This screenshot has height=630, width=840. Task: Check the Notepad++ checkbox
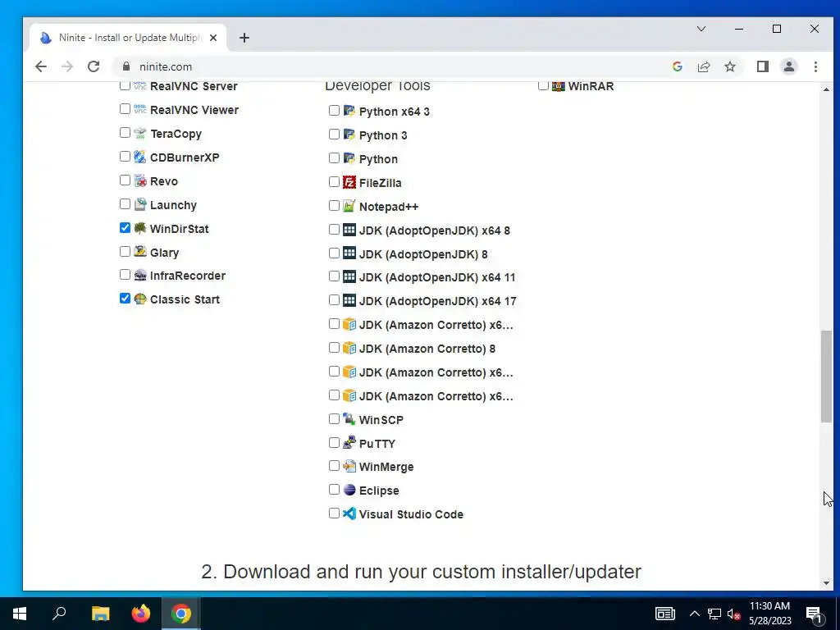(x=335, y=206)
